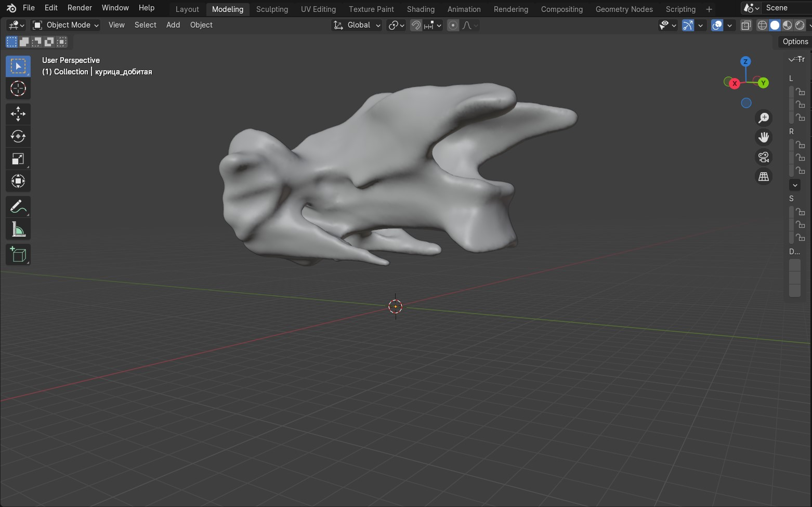
Task: Open Global transform orientation dropdown
Action: 357,25
